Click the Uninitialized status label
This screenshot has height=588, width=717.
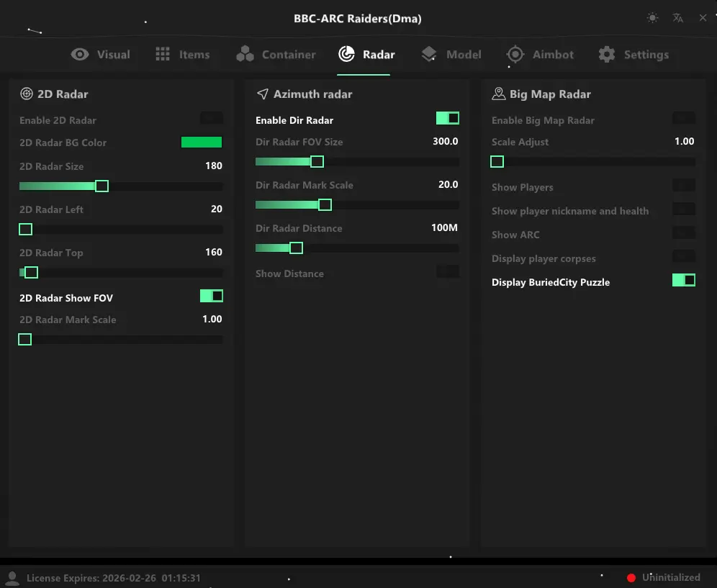[671, 577]
